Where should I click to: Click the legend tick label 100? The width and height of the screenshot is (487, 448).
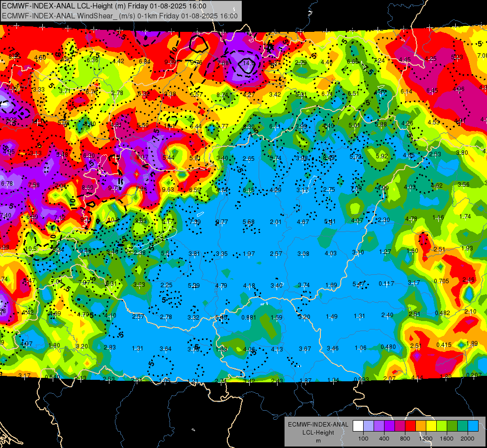[363, 439]
